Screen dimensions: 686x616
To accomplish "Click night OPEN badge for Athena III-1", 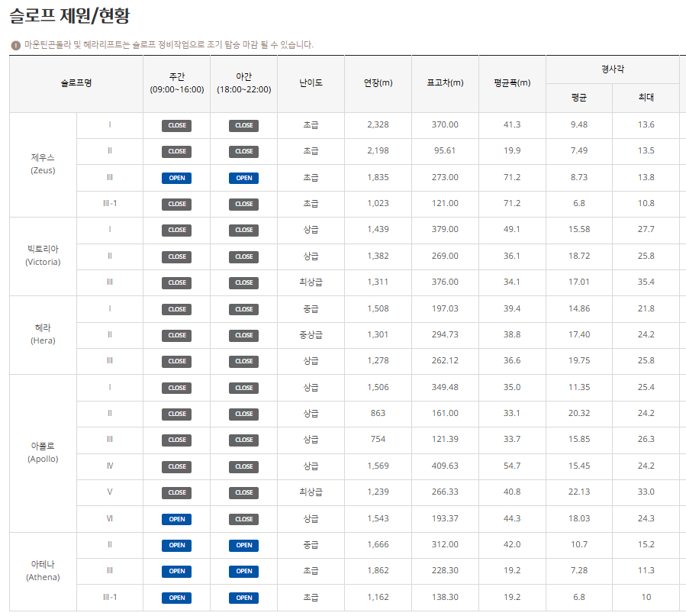I will (x=243, y=598).
